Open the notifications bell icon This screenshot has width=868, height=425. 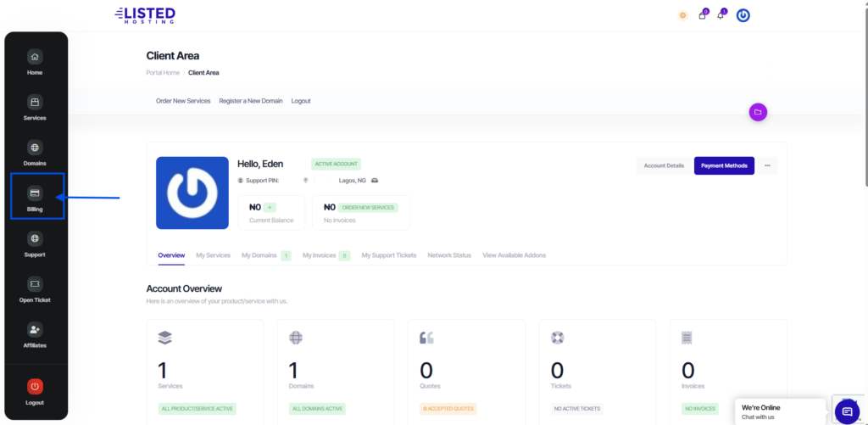pyautogui.click(x=721, y=15)
